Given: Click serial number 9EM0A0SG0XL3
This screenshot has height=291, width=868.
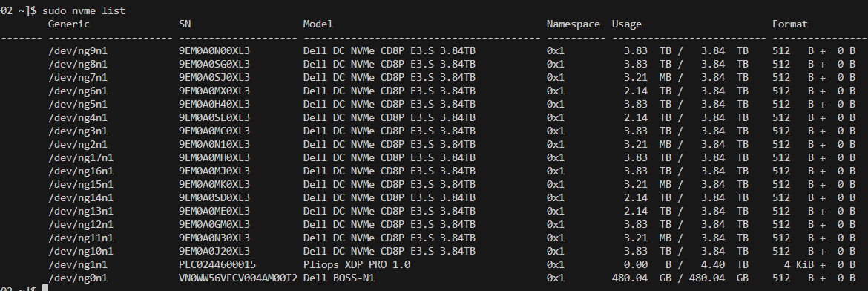Looking at the screenshot, I should (214, 64).
